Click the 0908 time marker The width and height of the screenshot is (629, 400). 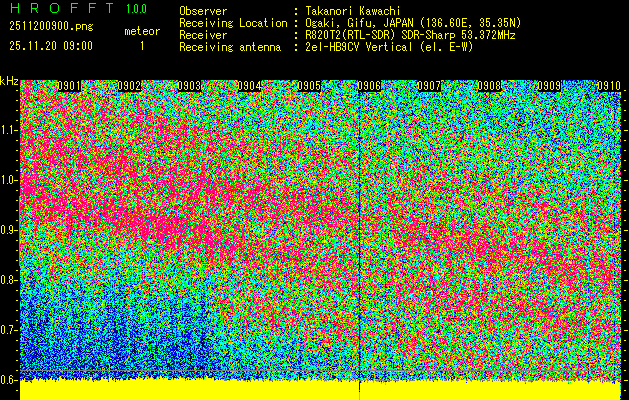(x=489, y=86)
